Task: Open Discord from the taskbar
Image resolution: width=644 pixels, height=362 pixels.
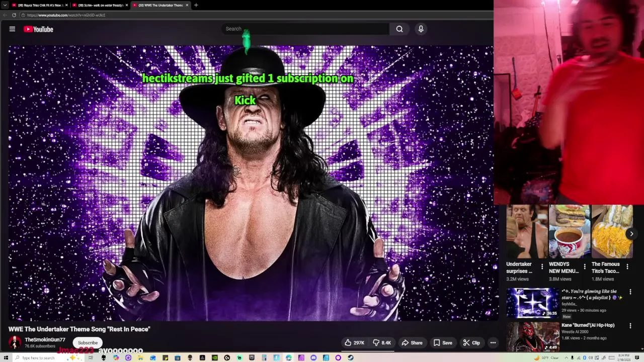Action: [313, 357]
